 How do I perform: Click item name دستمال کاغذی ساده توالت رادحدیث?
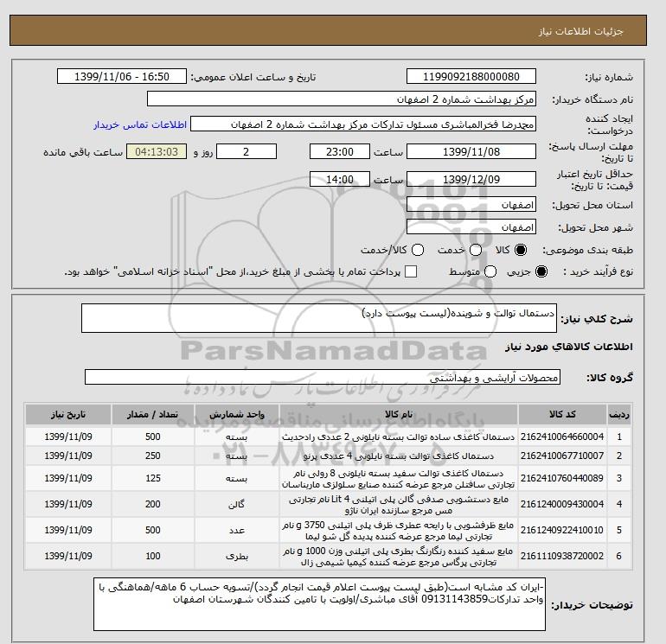[399, 437]
